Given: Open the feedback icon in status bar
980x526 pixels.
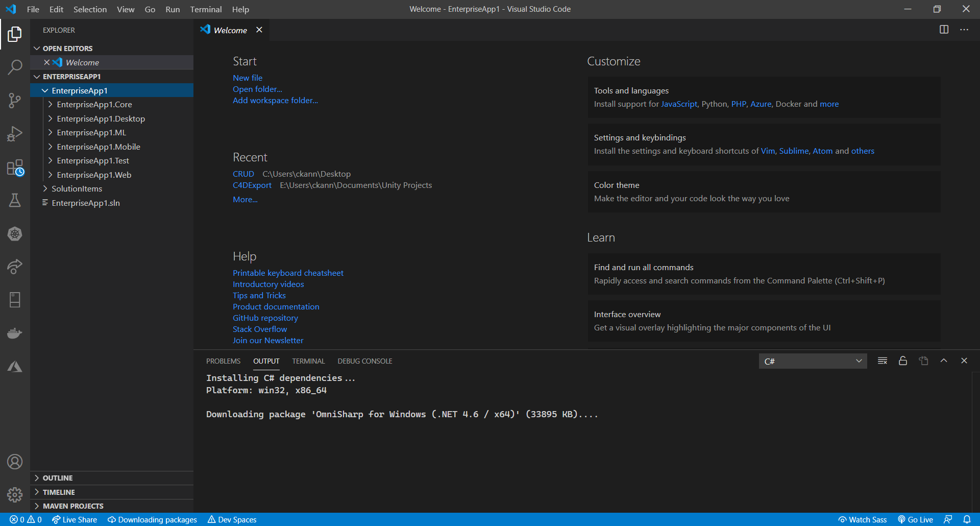Looking at the screenshot, I should pos(948,519).
